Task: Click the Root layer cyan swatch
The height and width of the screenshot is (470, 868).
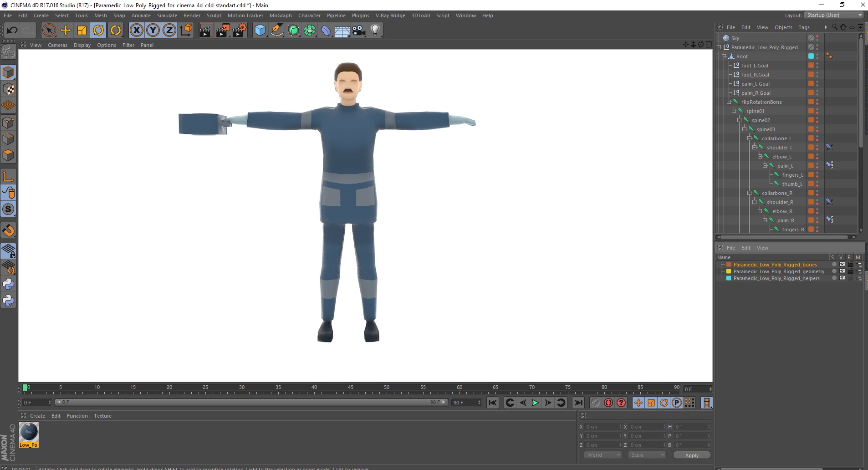Action: click(x=811, y=56)
